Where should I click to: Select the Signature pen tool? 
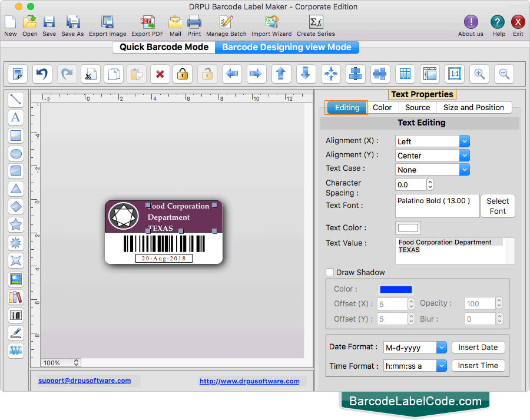(16, 333)
